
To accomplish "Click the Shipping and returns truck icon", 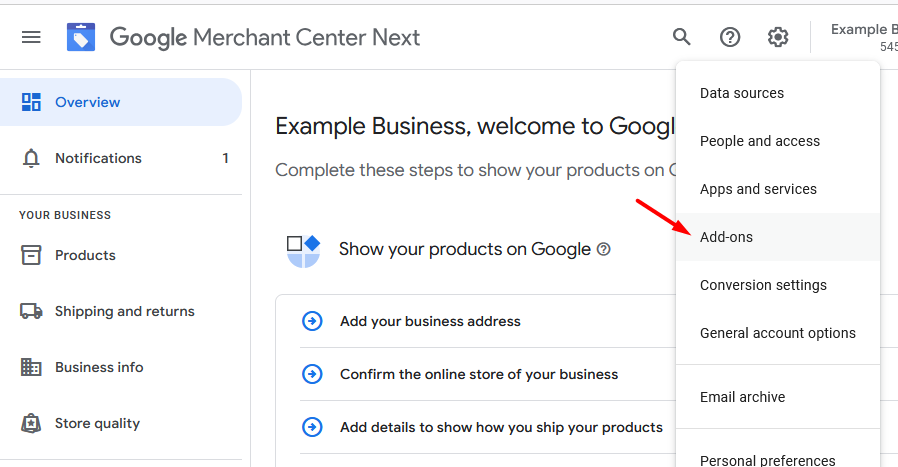I will 31,311.
